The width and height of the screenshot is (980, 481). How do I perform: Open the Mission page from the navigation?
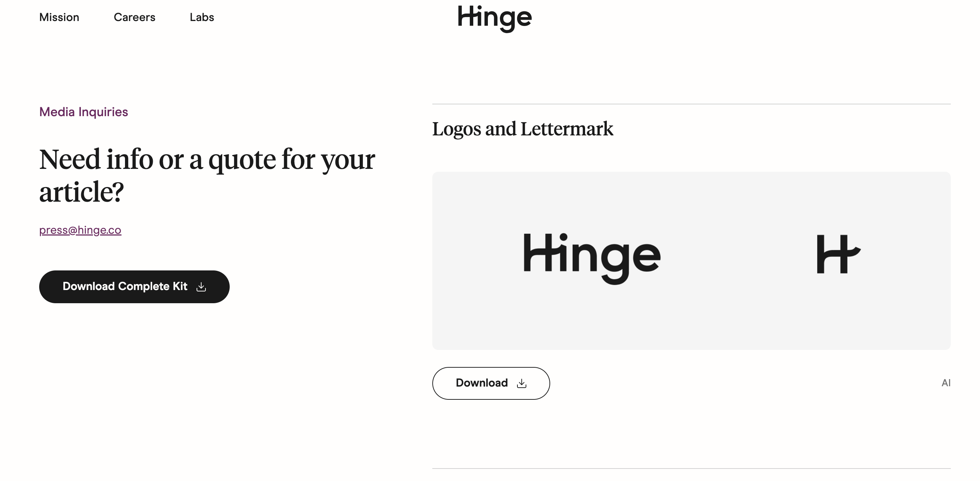[x=59, y=17]
